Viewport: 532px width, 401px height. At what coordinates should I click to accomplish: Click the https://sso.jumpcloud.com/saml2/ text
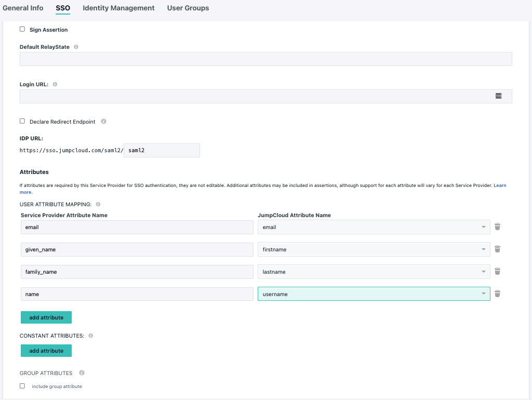click(72, 150)
